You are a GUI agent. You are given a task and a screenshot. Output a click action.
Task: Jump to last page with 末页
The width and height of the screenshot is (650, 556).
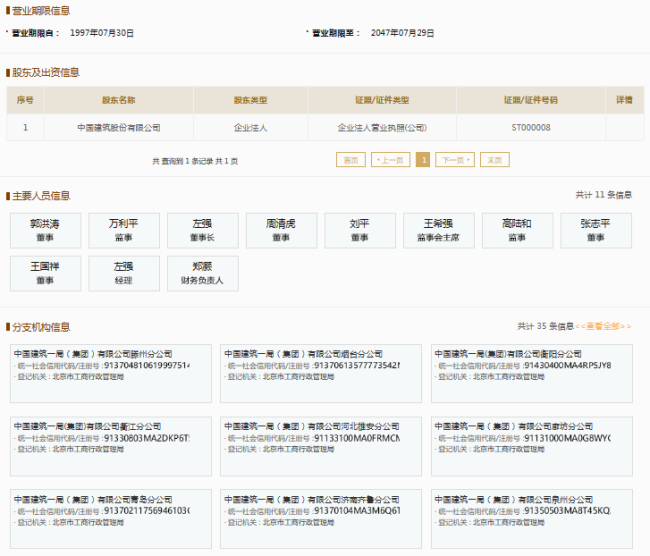pos(494,160)
